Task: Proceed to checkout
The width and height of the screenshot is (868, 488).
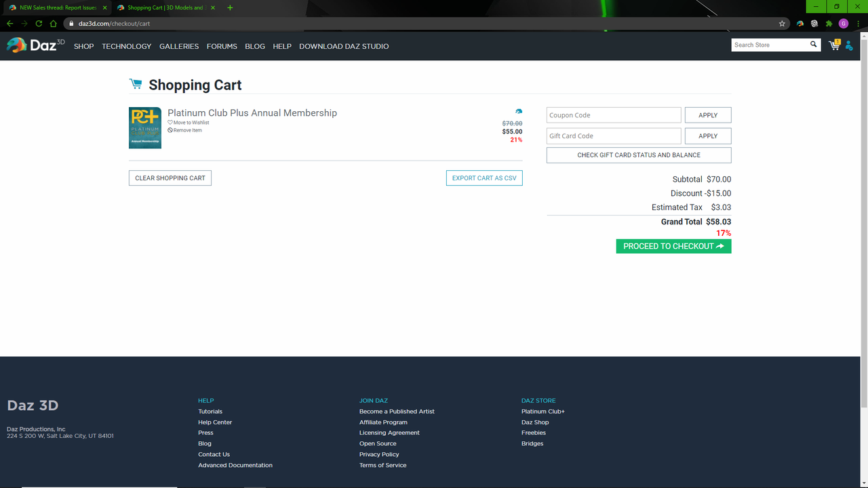Action: [673, 246]
